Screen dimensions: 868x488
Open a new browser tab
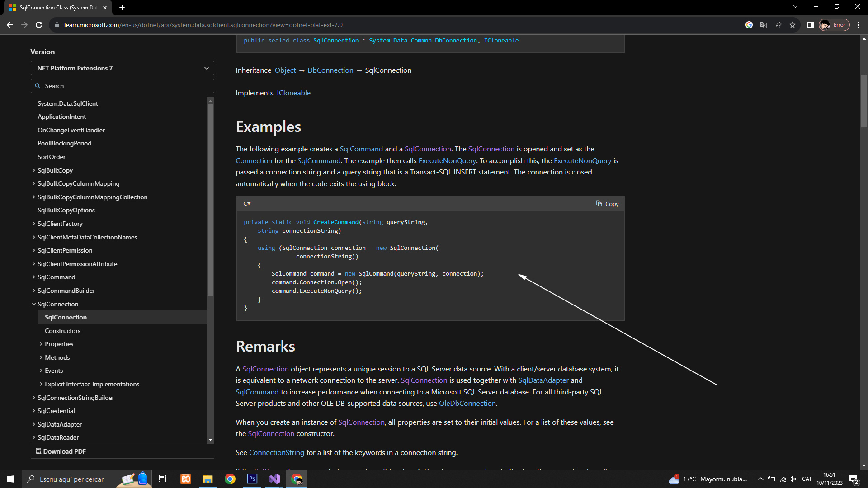click(122, 8)
